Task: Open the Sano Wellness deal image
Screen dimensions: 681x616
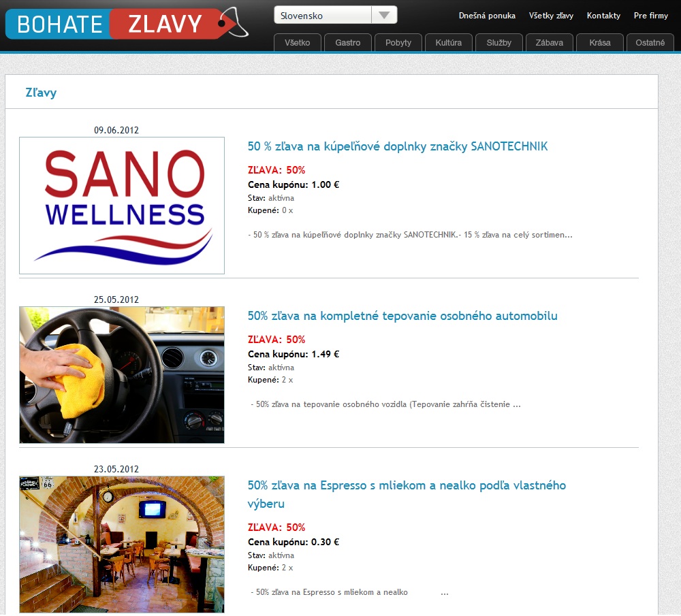Action: pyautogui.click(x=122, y=206)
